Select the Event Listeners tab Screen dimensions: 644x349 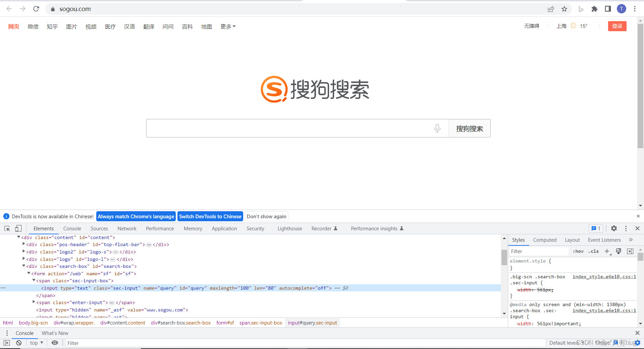604,240
